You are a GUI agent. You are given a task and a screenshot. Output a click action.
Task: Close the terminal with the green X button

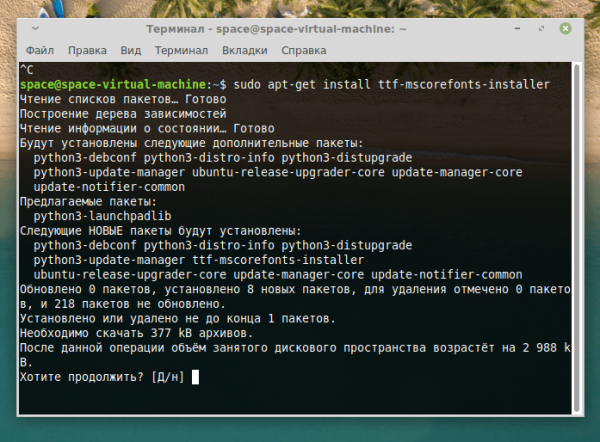565,28
